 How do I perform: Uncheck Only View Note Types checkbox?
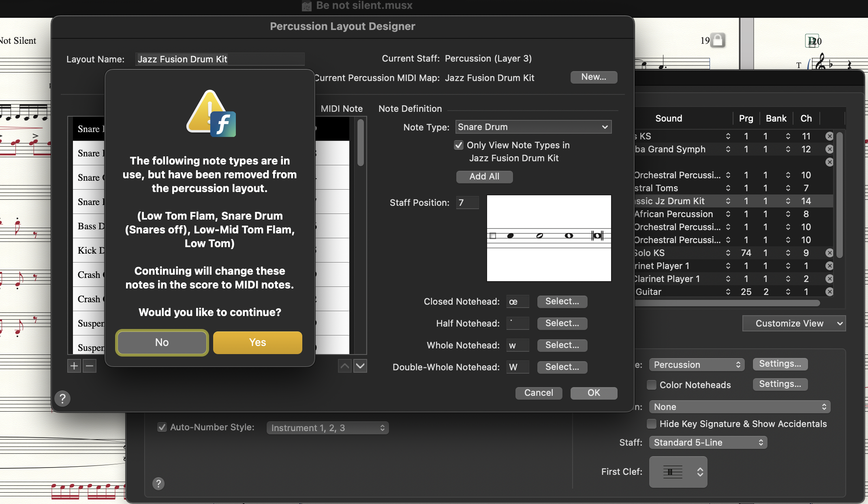[x=459, y=145]
